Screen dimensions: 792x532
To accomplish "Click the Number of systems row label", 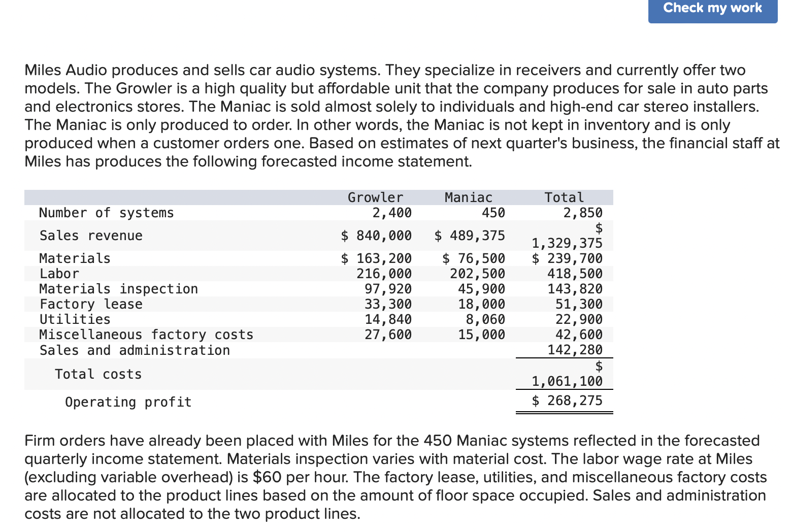I will pos(106,213).
